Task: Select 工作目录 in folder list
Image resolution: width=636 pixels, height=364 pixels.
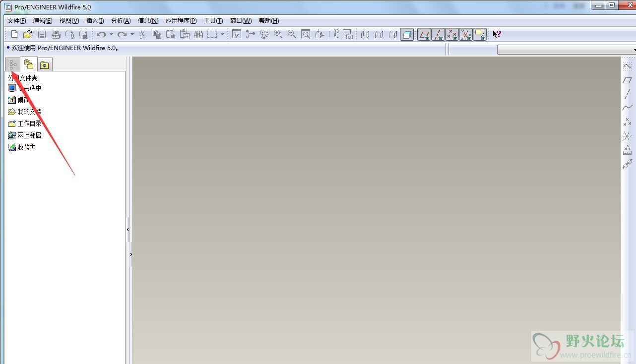Action: click(25, 123)
